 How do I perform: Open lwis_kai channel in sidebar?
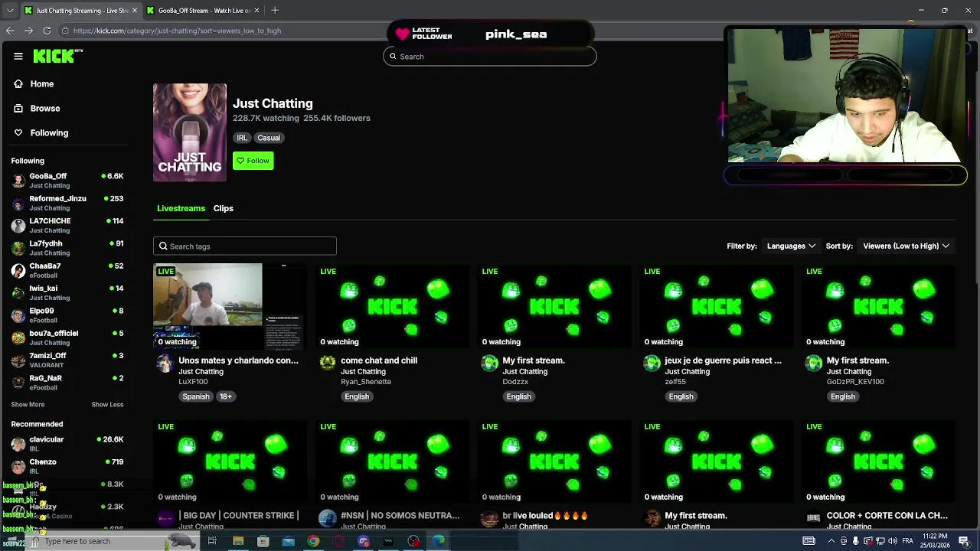coord(67,292)
